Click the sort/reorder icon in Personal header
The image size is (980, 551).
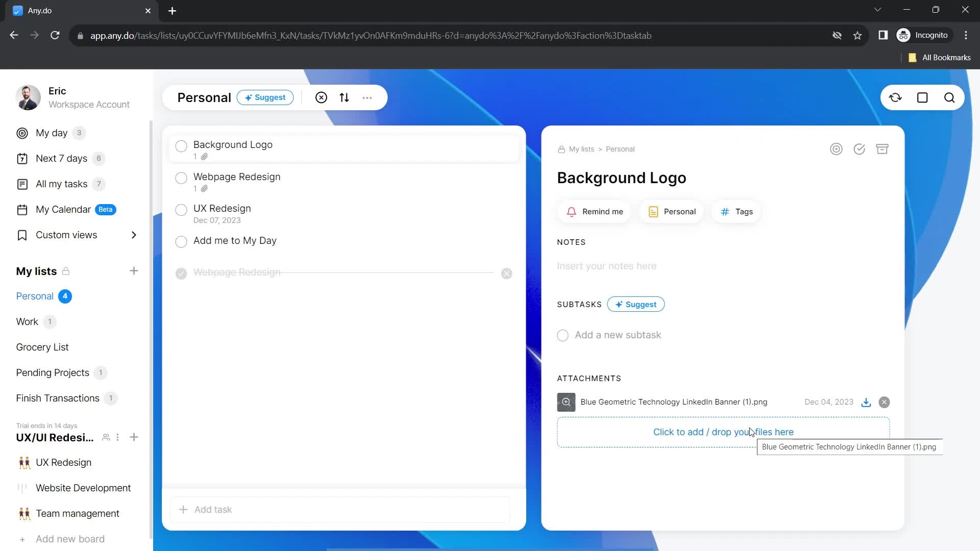pyautogui.click(x=345, y=97)
